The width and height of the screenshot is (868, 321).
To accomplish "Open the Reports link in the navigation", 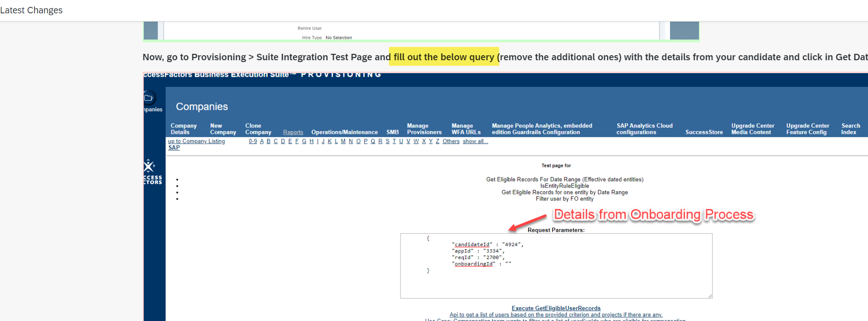I will 293,132.
